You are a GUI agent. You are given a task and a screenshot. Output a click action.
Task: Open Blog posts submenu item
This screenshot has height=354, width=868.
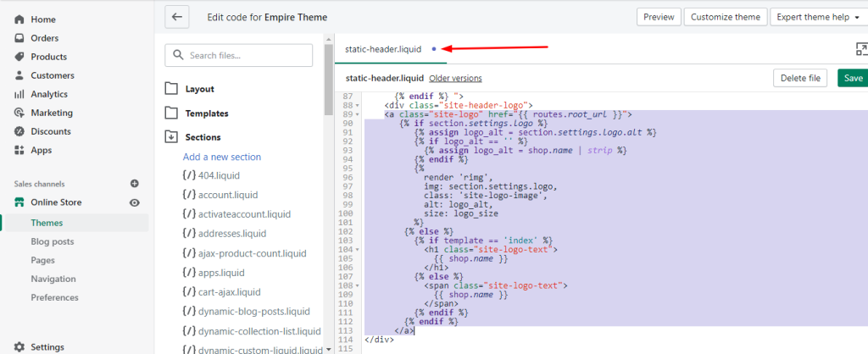tap(52, 241)
